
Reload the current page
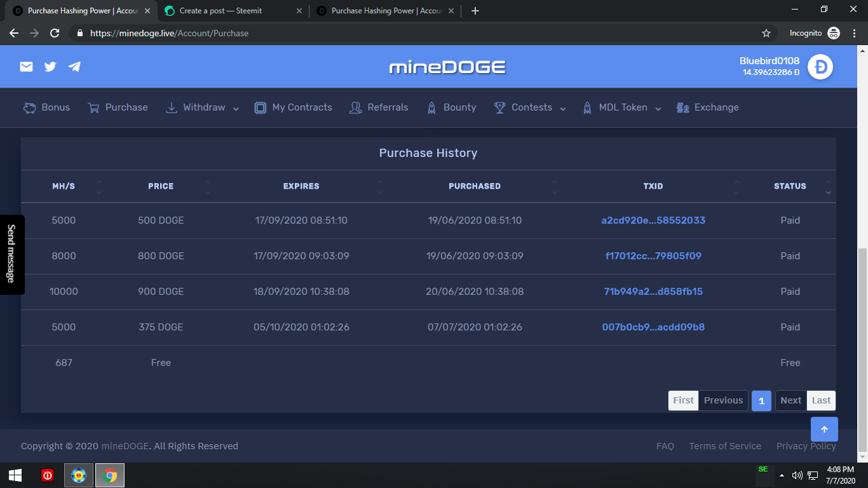tap(55, 33)
